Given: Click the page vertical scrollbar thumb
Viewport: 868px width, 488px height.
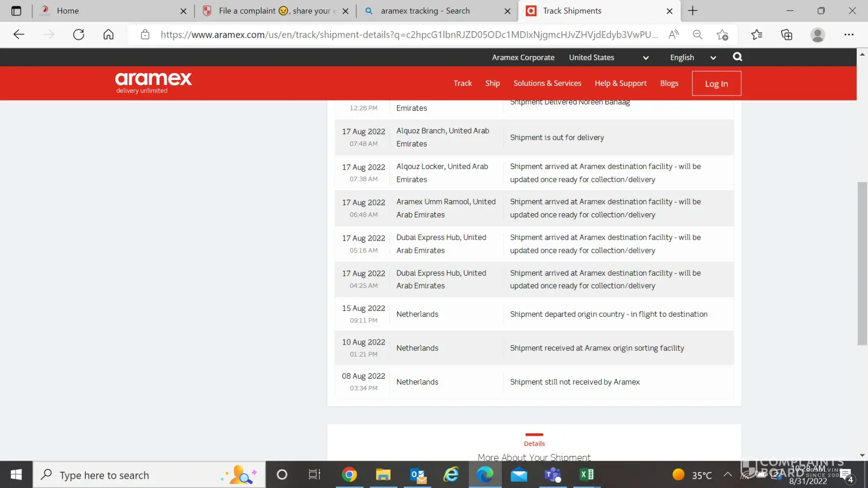Looking at the screenshot, I should coord(862,264).
